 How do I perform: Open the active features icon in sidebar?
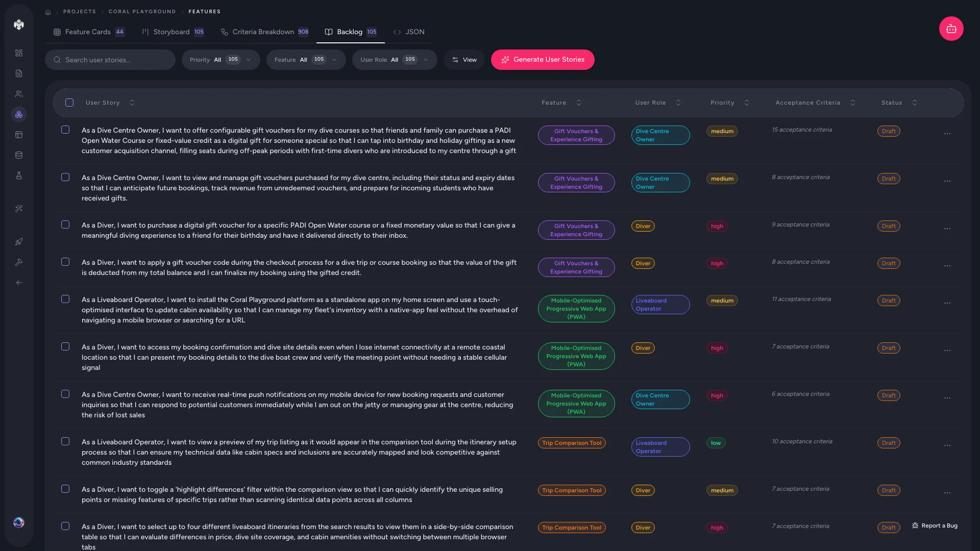[19, 114]
